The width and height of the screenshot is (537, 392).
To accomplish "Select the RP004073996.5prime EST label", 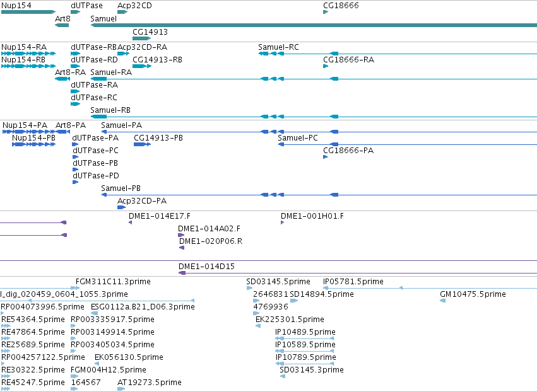I will 42,307.
